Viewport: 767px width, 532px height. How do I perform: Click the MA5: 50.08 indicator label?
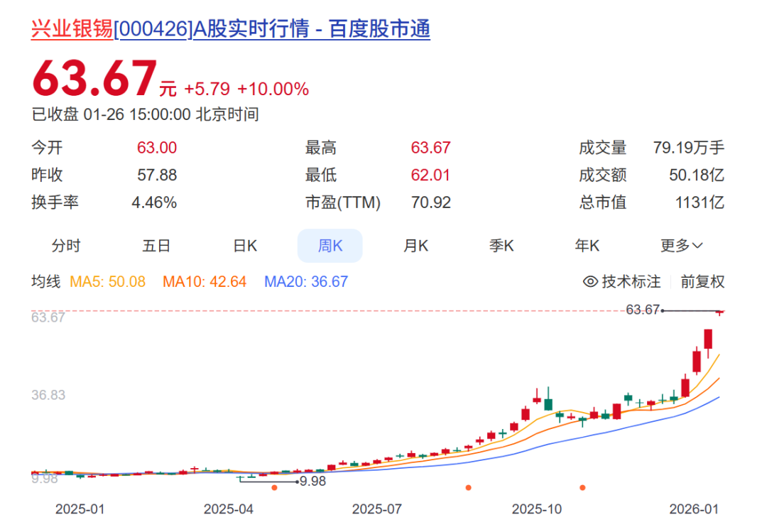click(108, 281)
